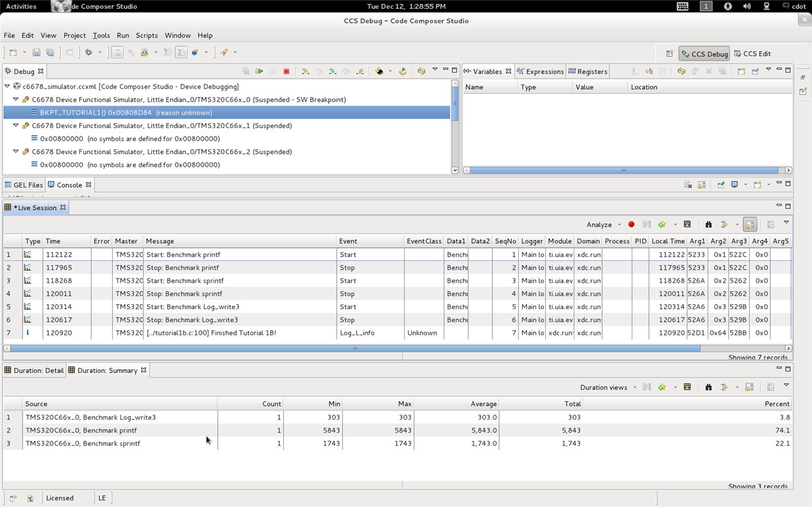The height and width of the screenshot is (507, 812).
Task: Resume debugging with the green Resume icon
Action: (259, 71)
